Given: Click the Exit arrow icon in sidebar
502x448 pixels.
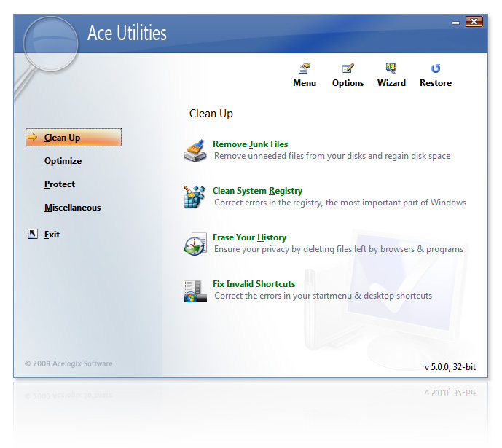Looking at the screenshot, I should click(x=32, y=235).
